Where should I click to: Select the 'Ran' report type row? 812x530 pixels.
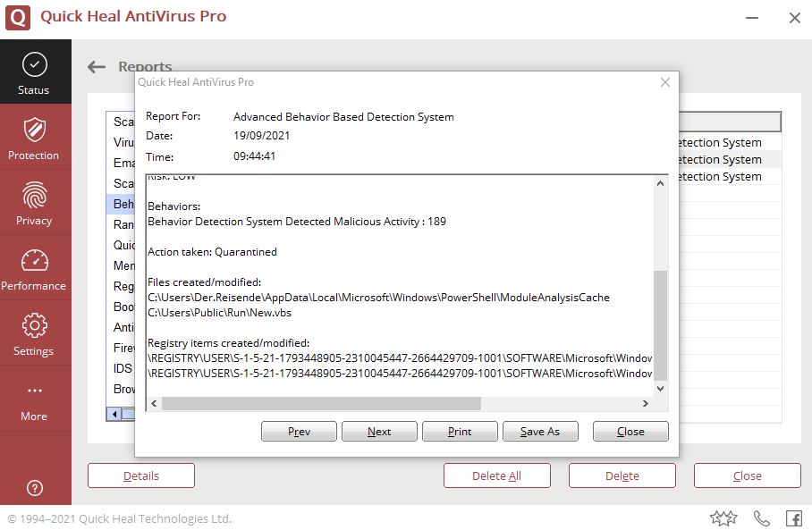pyautogui.click(x=122, y=224)
